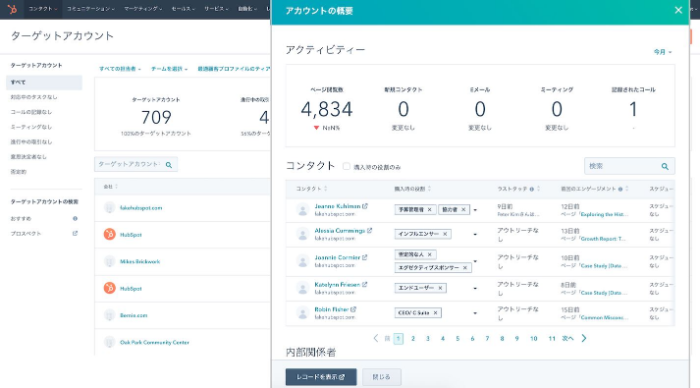Go to page 5 of contacts
Screen dimensions: 700x388
458,338
